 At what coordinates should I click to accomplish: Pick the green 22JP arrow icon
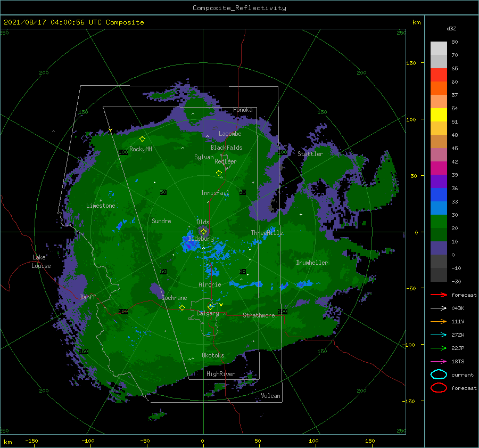(x=439, y=348)
